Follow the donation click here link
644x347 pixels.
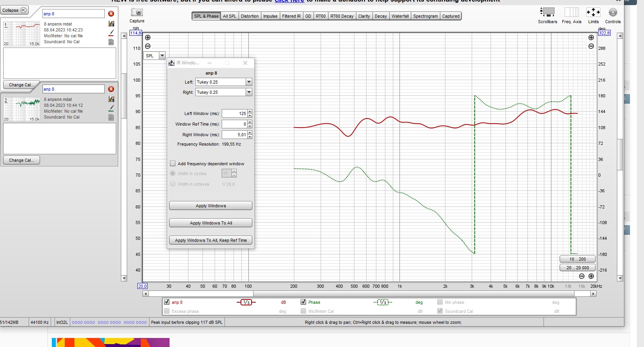coord(289,1)
